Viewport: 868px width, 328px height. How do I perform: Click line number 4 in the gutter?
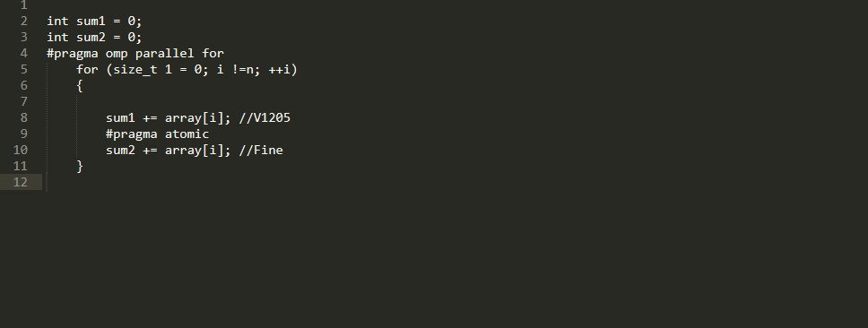(24, 53)
